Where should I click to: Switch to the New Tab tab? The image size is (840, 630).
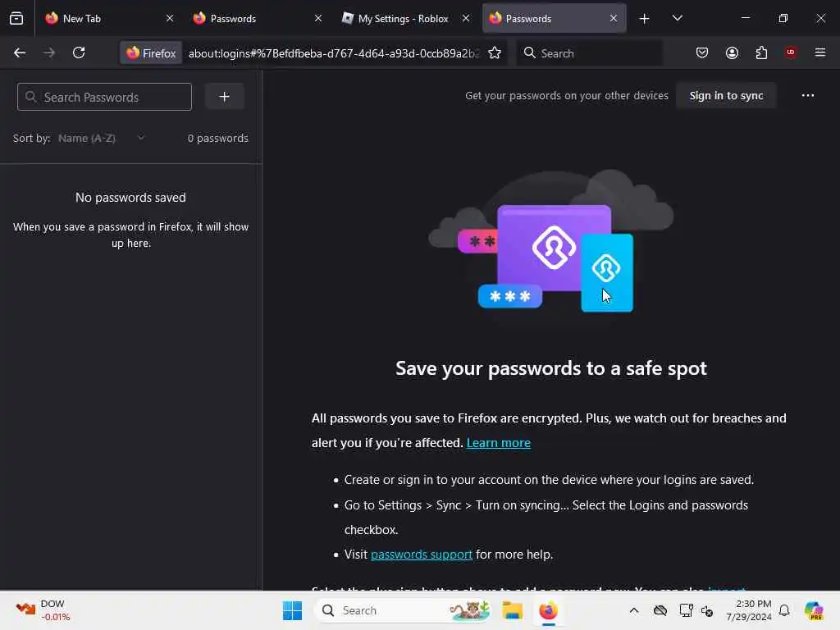pos(110,19)
